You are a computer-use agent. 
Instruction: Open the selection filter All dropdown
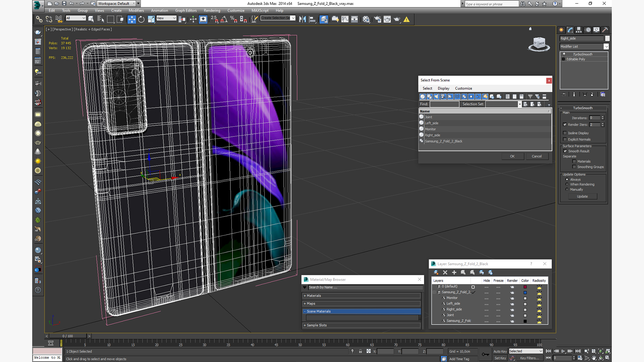click(76, 18)
